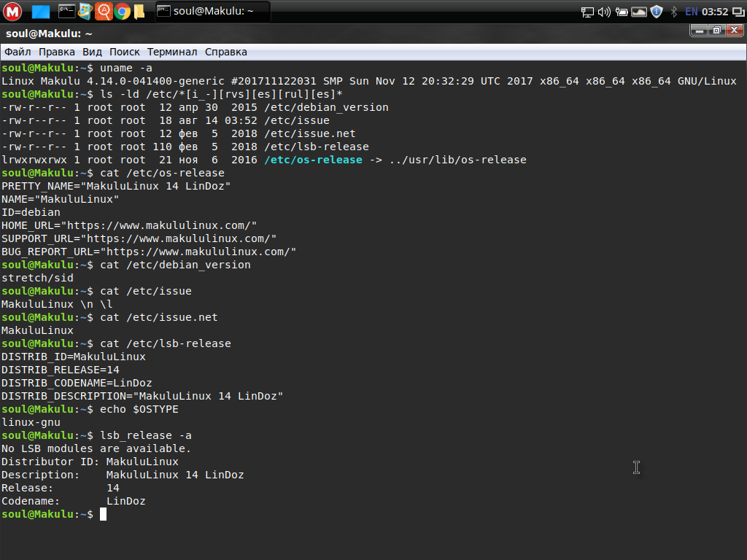Close the terminal window
Image resolution: width=747 pixels, height=560 pixels.
734,31
